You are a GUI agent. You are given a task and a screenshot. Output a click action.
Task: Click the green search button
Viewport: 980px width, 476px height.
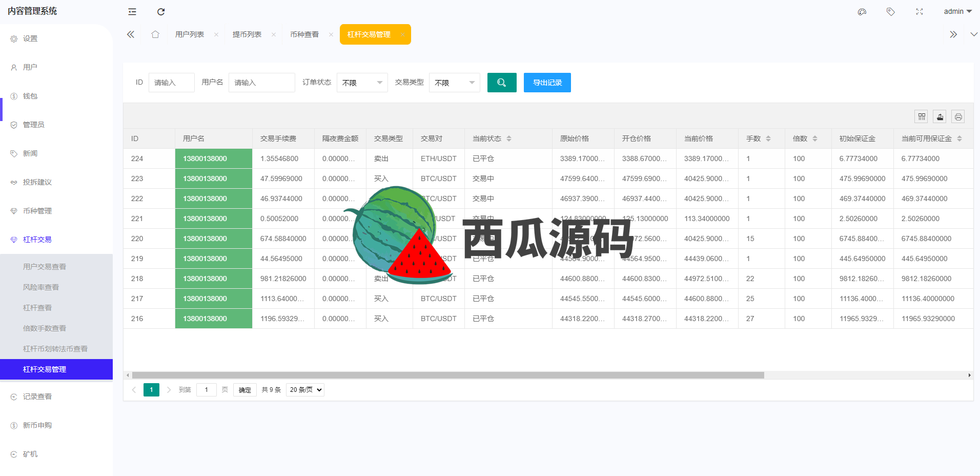coord(502,83)
